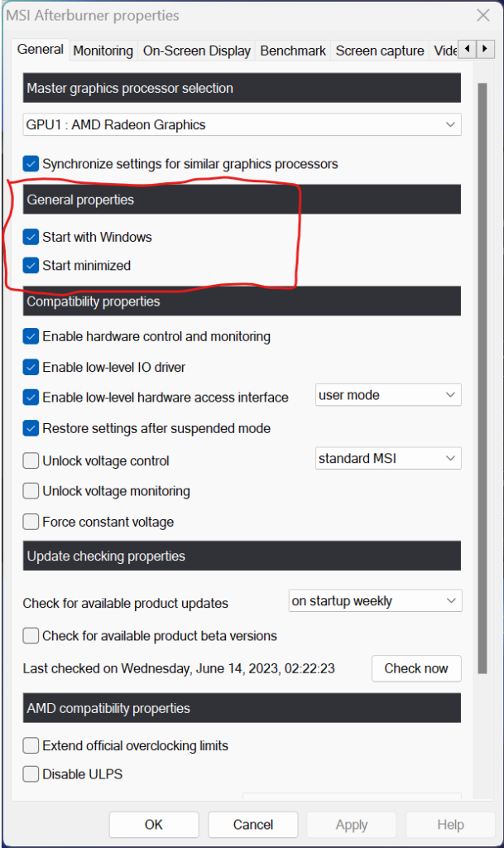Image resolution: width=504 pixels, height=848 pixels.
Task: Click the vertical scrollbar thumb
Action: (482, 378)
